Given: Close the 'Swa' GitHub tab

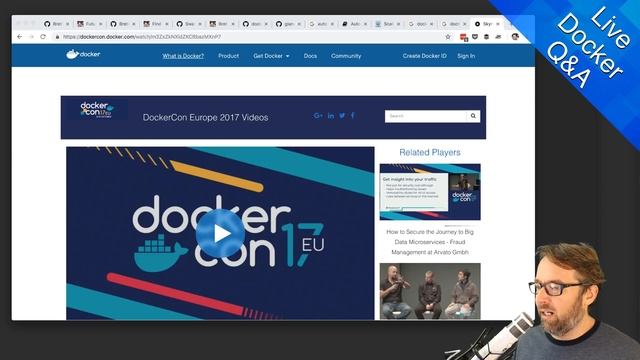Looking at the screenshot, I should click(x=200, y=24).
